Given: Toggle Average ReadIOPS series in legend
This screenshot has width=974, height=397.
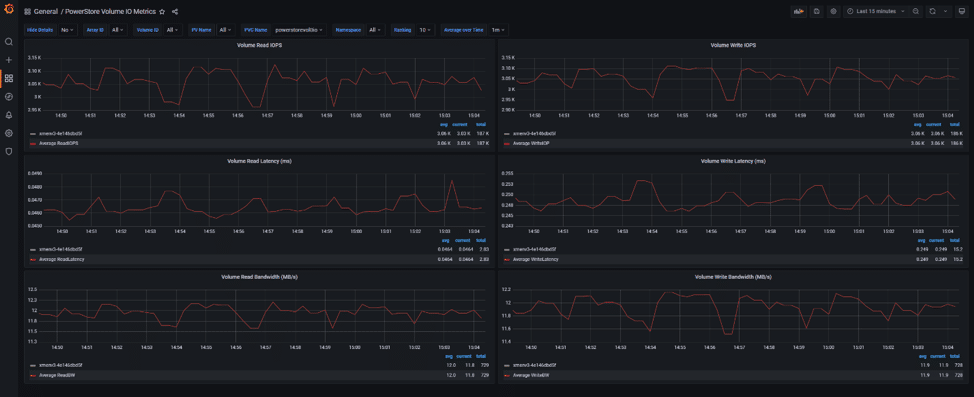Looking at the screenshot, I should [59, 143].
